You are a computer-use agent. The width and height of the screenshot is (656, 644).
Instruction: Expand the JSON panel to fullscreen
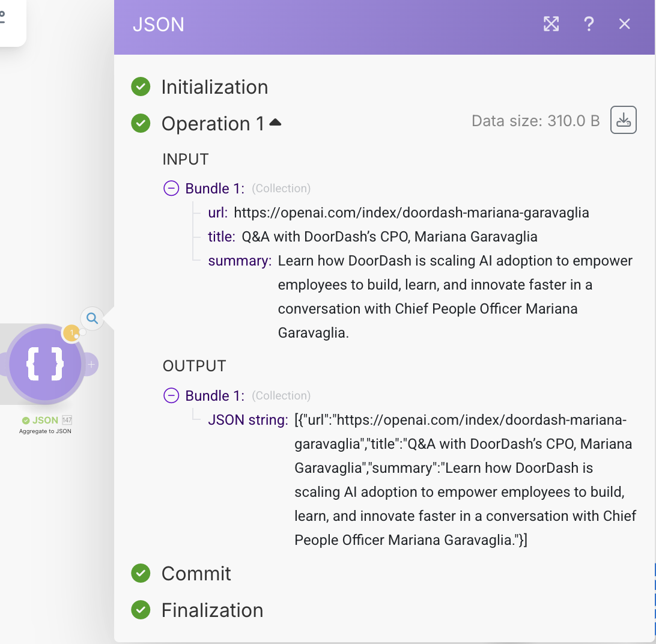tap(551, 24)
